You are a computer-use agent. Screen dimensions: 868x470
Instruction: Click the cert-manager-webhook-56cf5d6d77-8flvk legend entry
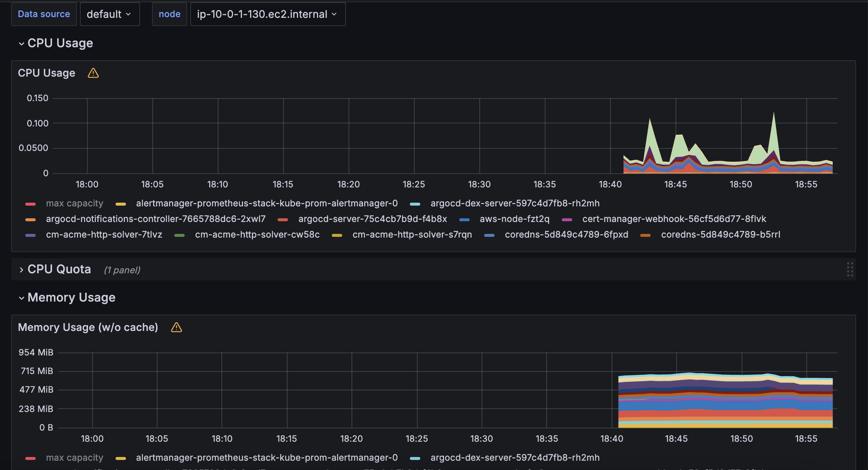[674, 219]
